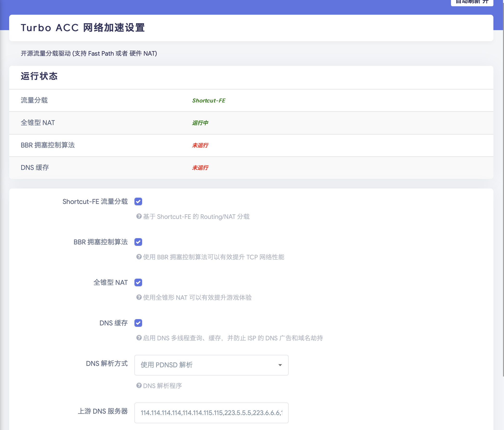This screenshot has width=504, height=430.
Task: Click help icon beside BBR TCP hint
Action: click(139, 257)
